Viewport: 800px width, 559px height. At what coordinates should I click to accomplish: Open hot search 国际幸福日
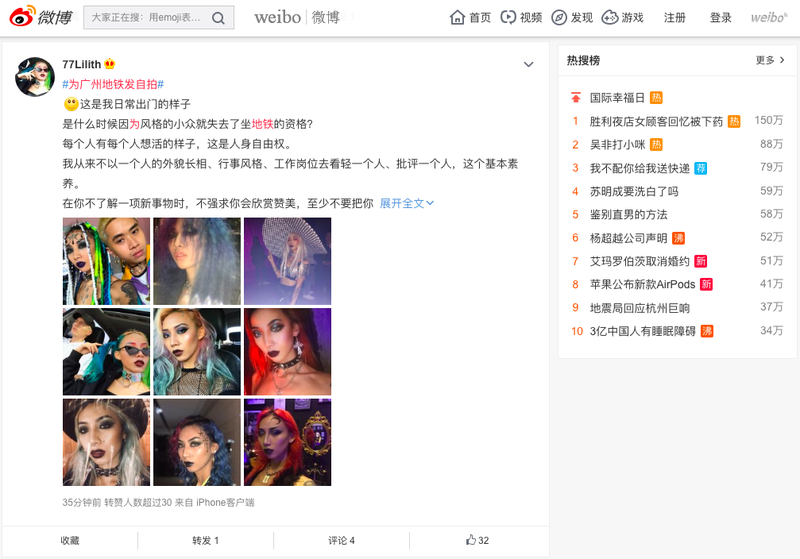click(x=617, y=97)
